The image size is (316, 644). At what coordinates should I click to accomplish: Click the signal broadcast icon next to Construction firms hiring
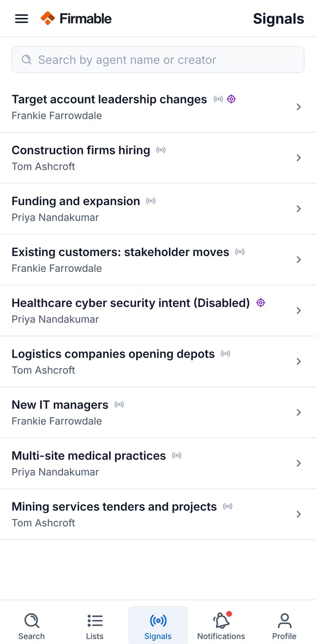click(161, 150)
